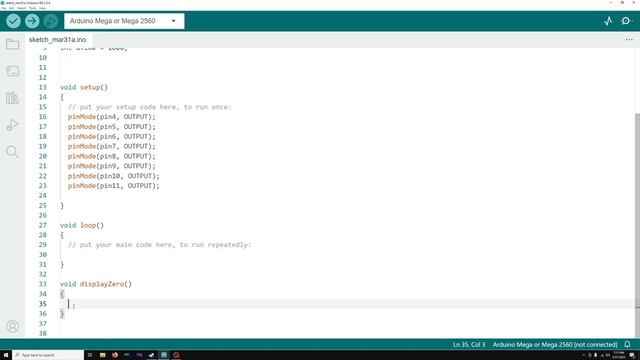Open the notifications bell in status bar
The width and height of the screenshot is (640, 360).
(627, 344)
